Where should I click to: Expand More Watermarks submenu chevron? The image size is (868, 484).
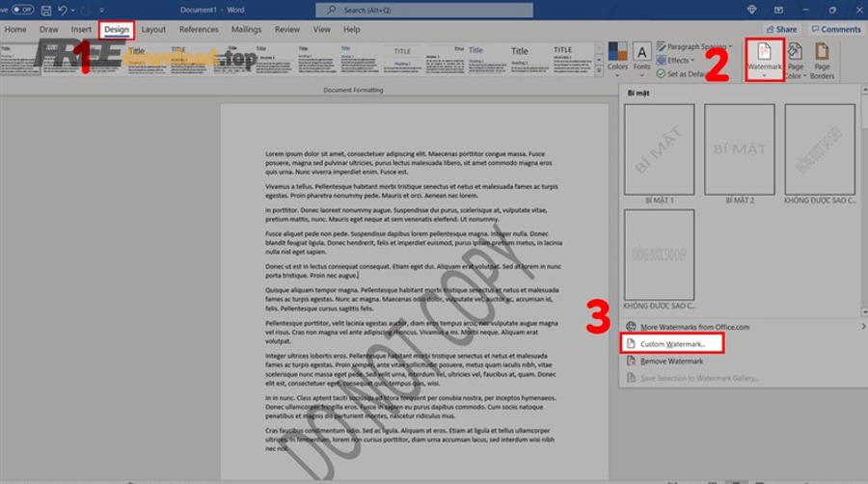click(863, 326)
